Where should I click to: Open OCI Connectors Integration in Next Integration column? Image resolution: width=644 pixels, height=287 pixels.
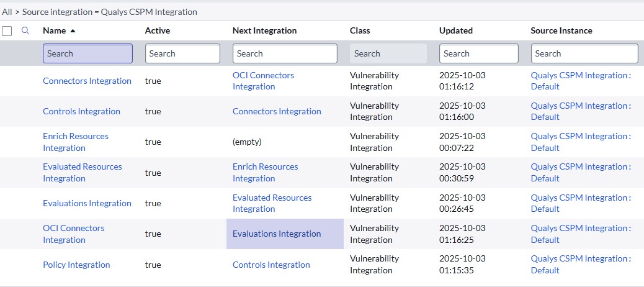[x=263, y=81]
